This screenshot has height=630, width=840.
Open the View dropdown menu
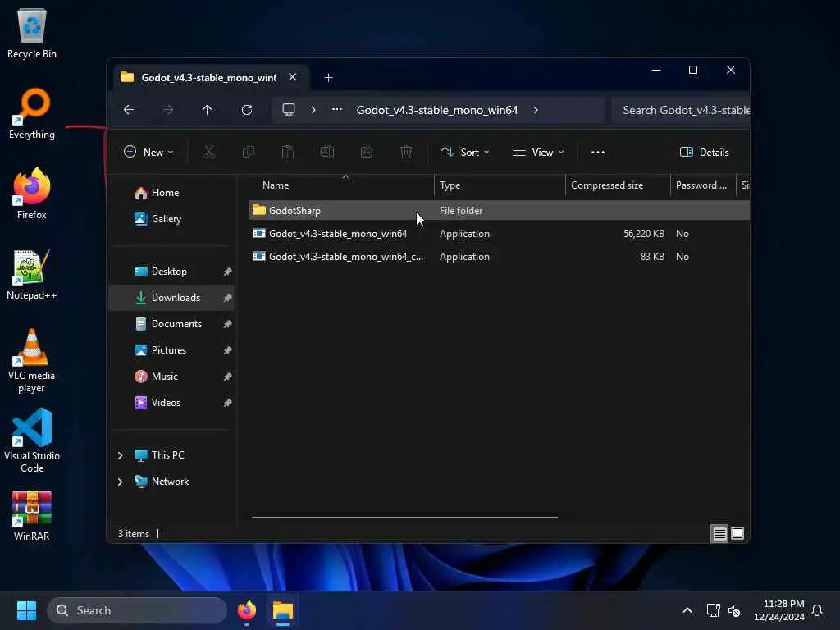pyautogui.click(x=538, y=152)
